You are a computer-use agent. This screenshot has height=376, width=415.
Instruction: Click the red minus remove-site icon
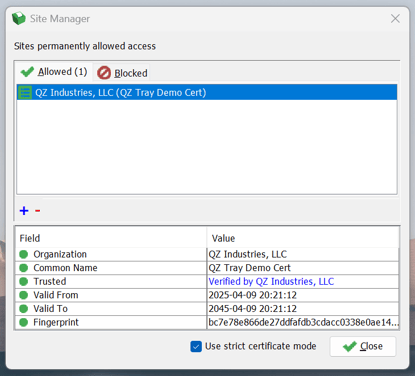(38, 211)
